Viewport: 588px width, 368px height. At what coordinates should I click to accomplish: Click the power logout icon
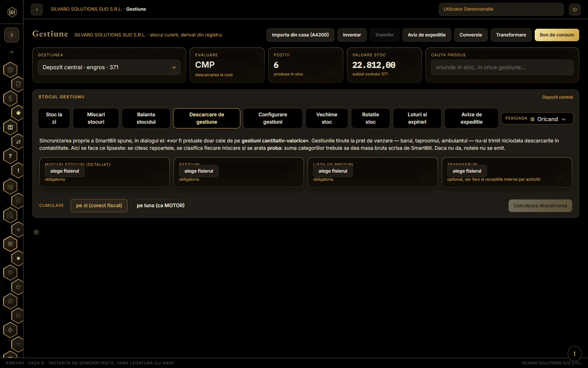(x=575, y=10)
